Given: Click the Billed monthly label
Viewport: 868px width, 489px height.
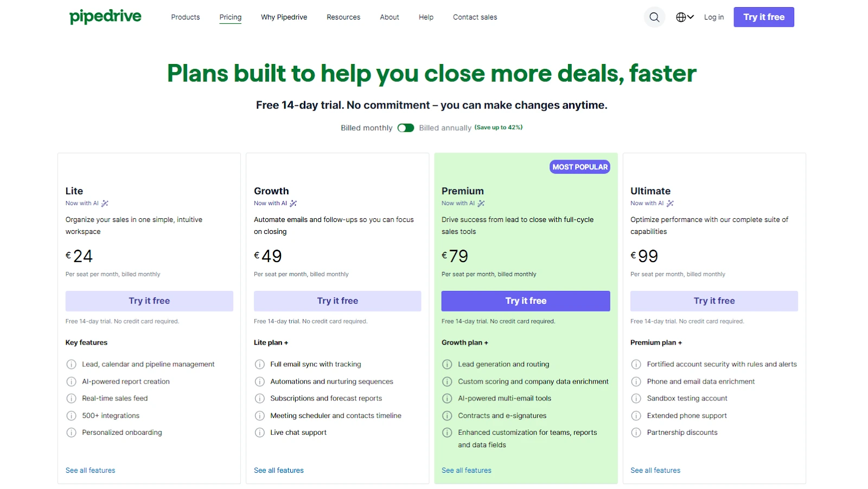Looking at the screenshot, I should tap(366, 128).
